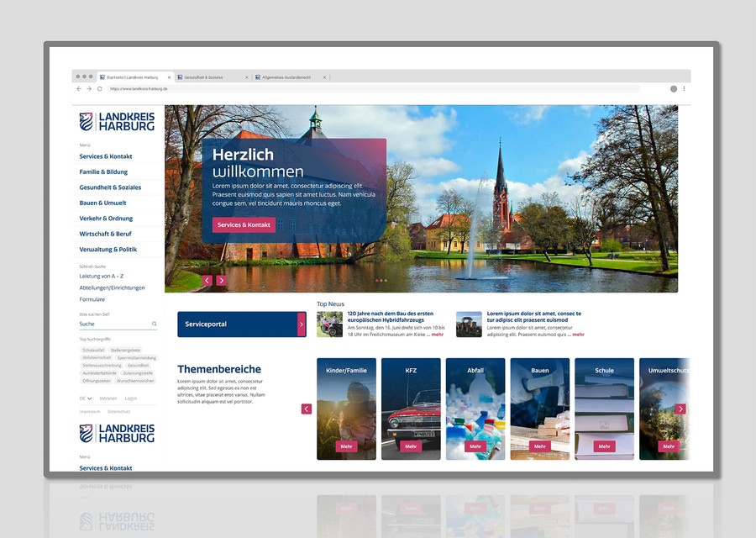Click the browser forward arrow
The width and height of the screenshot is (756, 538).
point(89,89)
